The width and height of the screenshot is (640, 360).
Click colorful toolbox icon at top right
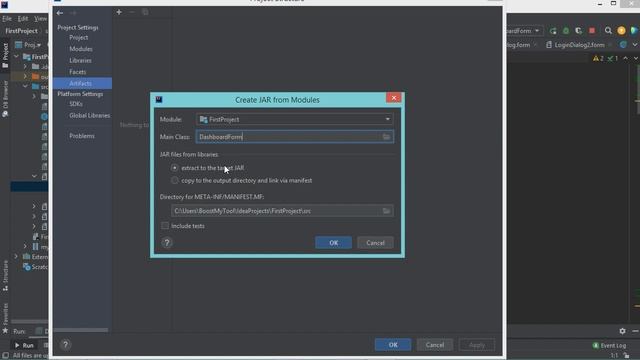634,31
